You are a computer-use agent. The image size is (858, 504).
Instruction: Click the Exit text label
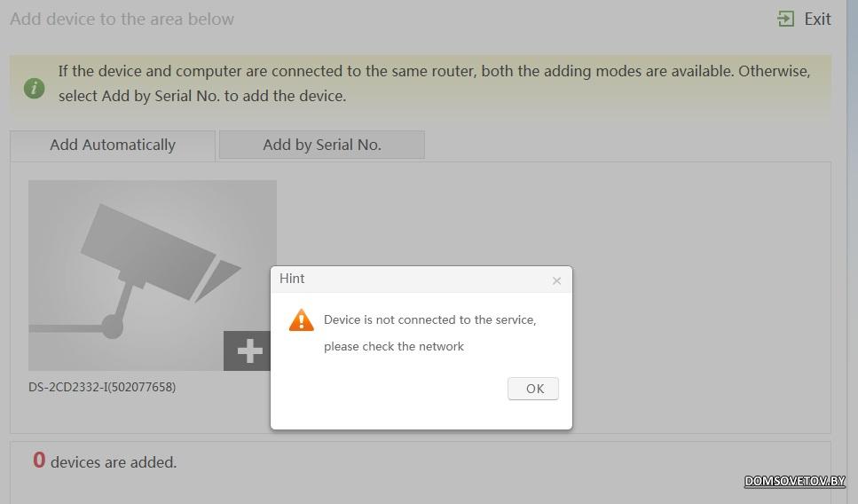817,20
